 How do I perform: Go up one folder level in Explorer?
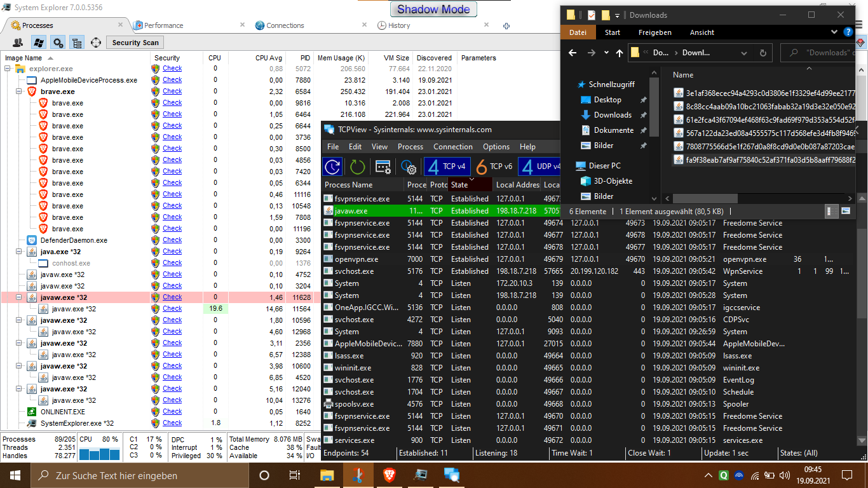[x=620, y=53]
